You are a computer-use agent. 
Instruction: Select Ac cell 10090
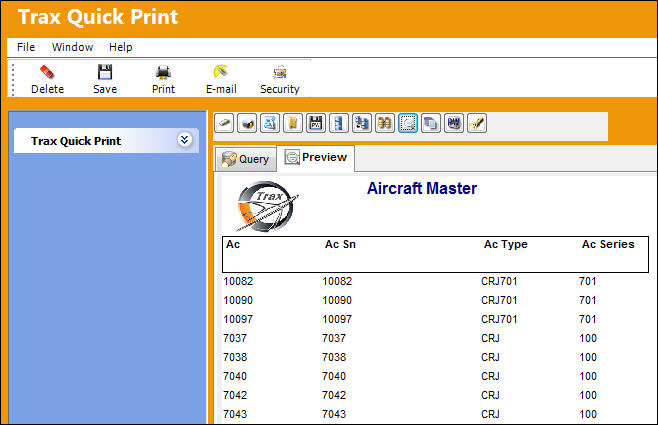point(238,300)
